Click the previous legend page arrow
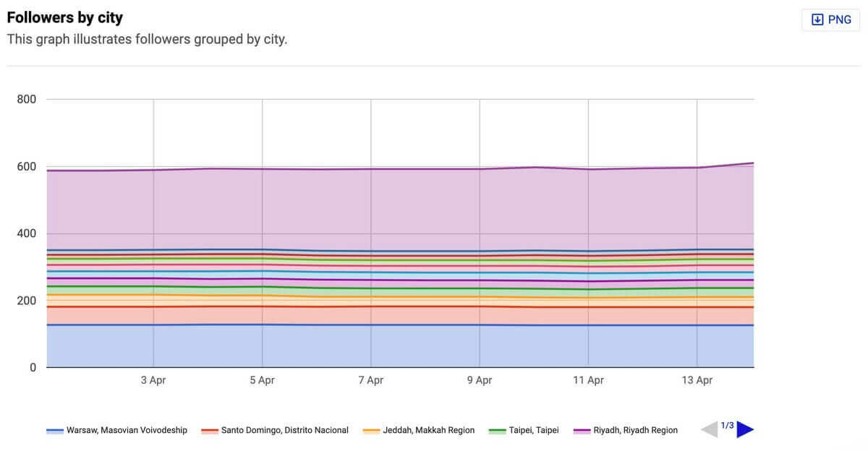This screenshot has height=451, width=868. [710, 430]
